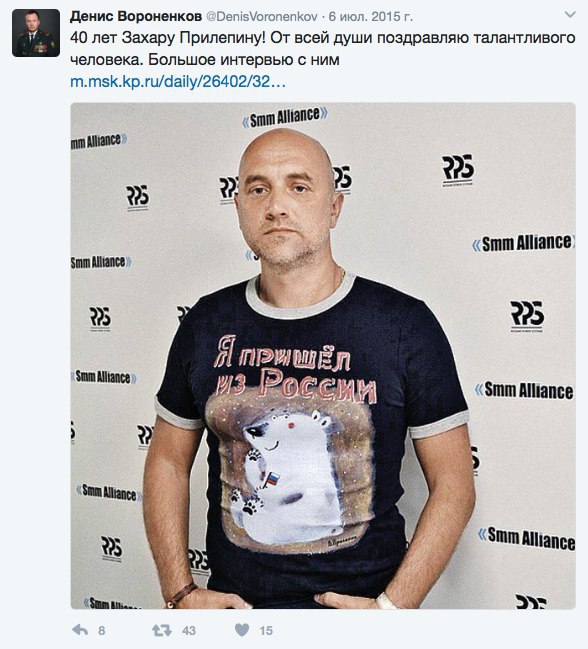The width and height of the screenshot is (588, 649).
Task: Click the reply count 8
Action: pyautogui.click(x=102, y=630)
